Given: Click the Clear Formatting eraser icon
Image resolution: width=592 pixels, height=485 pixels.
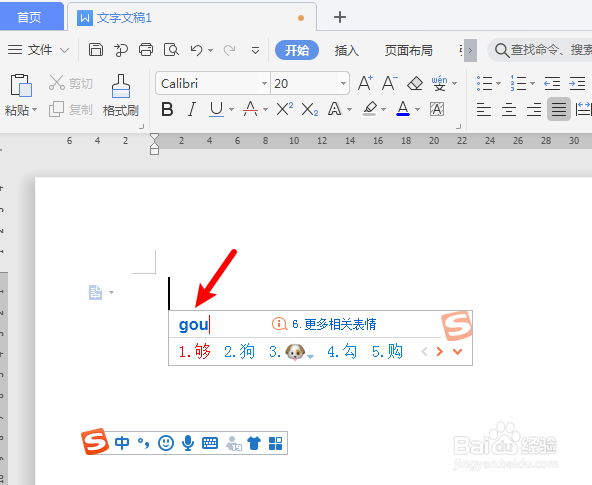Looking at the screenshot, I should point(415,83).
